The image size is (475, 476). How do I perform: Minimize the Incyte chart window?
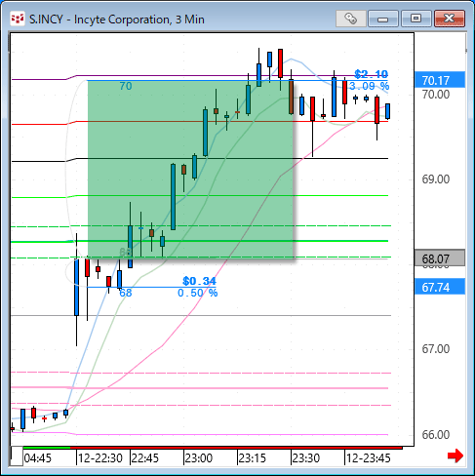(383, 19)
